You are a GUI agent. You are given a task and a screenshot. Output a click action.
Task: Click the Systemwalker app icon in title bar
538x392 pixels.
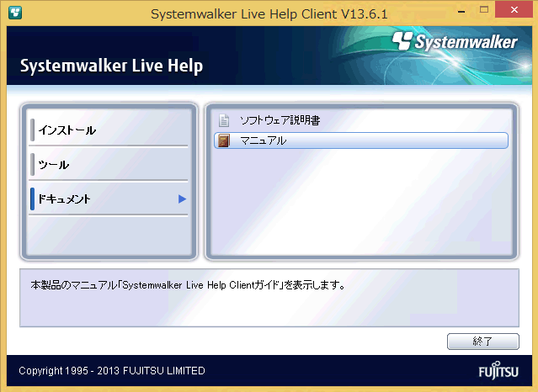15,13
